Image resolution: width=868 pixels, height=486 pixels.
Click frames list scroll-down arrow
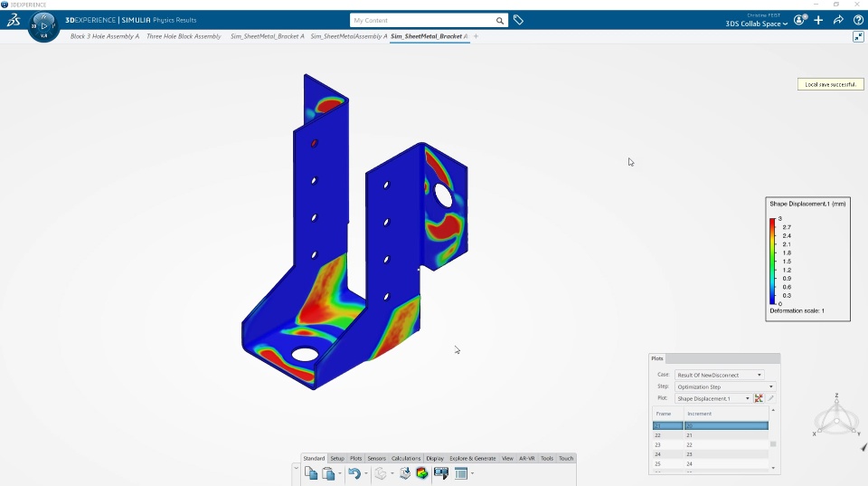(773, 468)
